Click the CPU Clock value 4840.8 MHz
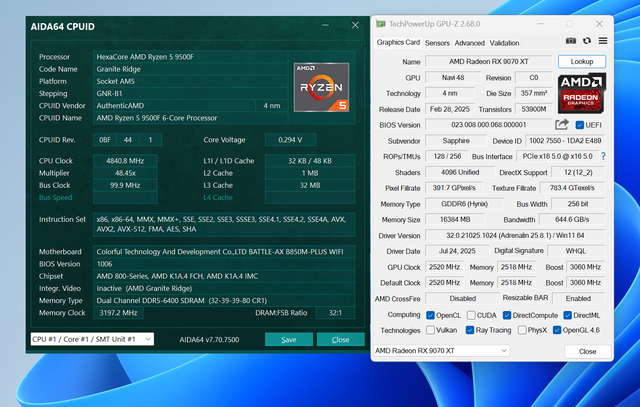640x407 pixels. pyautogui.click(x=125, y=161)
